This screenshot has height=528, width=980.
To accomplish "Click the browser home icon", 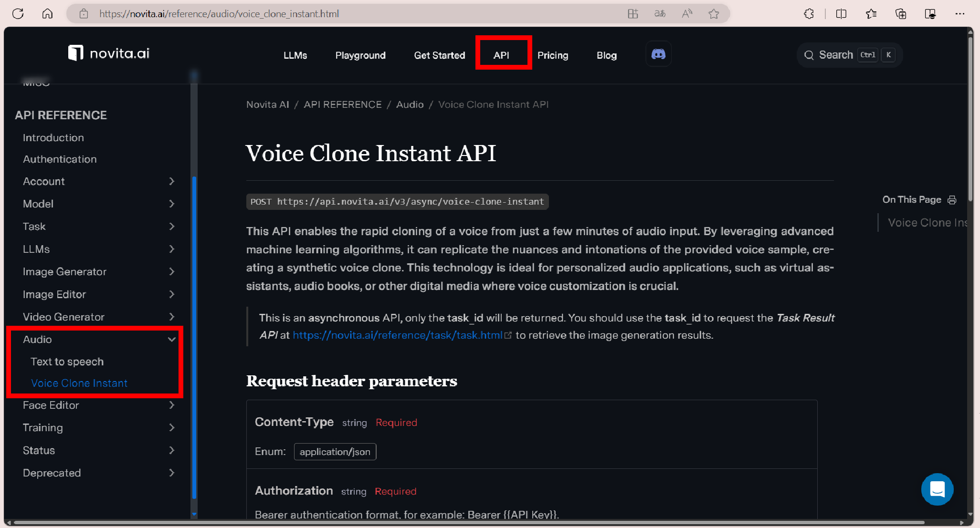I will click(47, 14).
